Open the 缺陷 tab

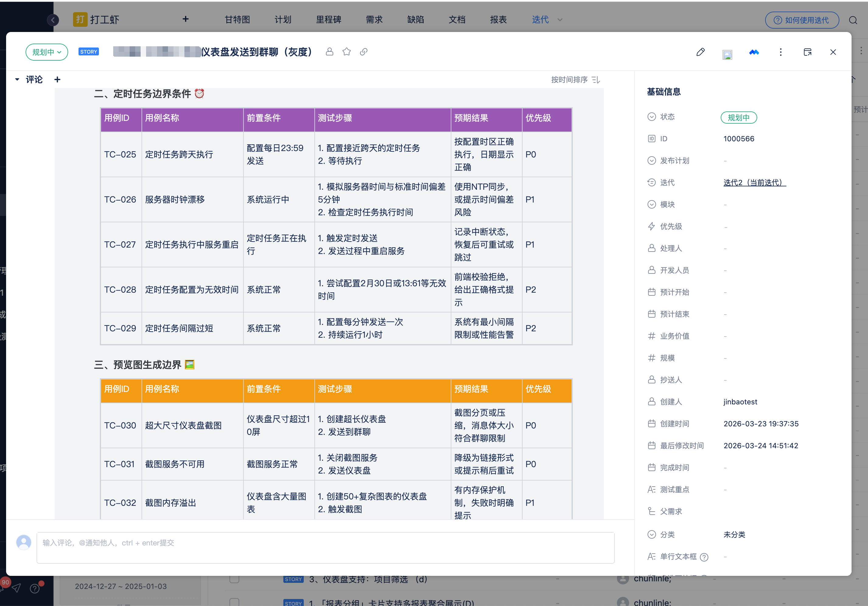(415, 20)
